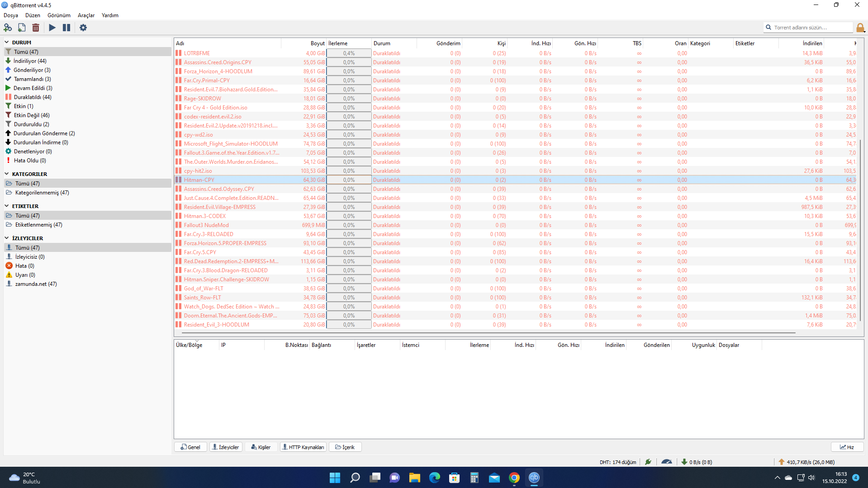This screenshot has height=488, width=868.
Task: Open the İçerik tab
Action: point(345,447)
